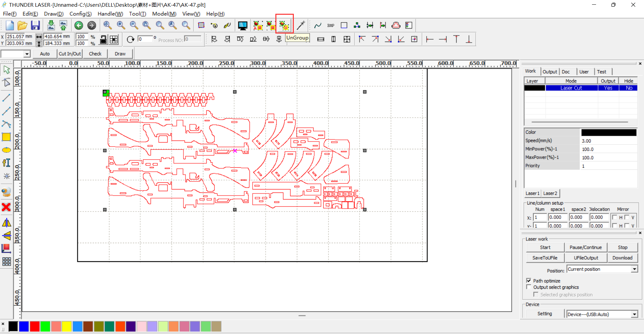Pick the red color swatch in palette
Screen dimensions: 644x334
[35, 326]
